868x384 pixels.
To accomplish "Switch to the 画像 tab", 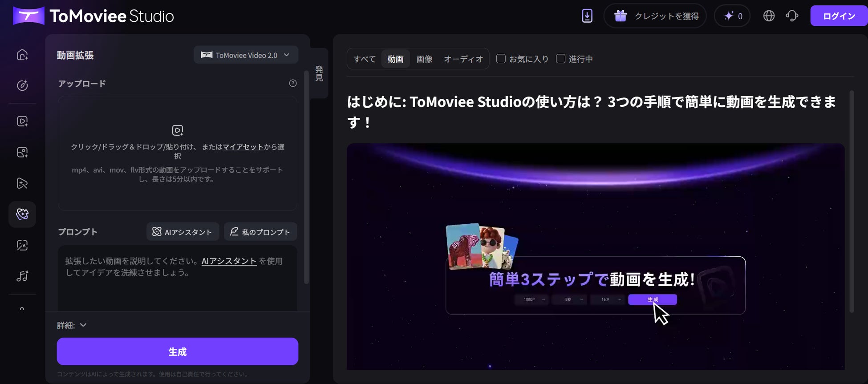I will pos(424,59).
